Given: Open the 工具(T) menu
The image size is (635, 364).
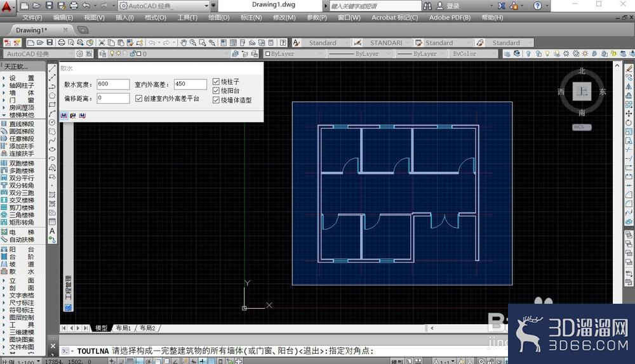Looking at the screenshot, I should coord(187,17).
